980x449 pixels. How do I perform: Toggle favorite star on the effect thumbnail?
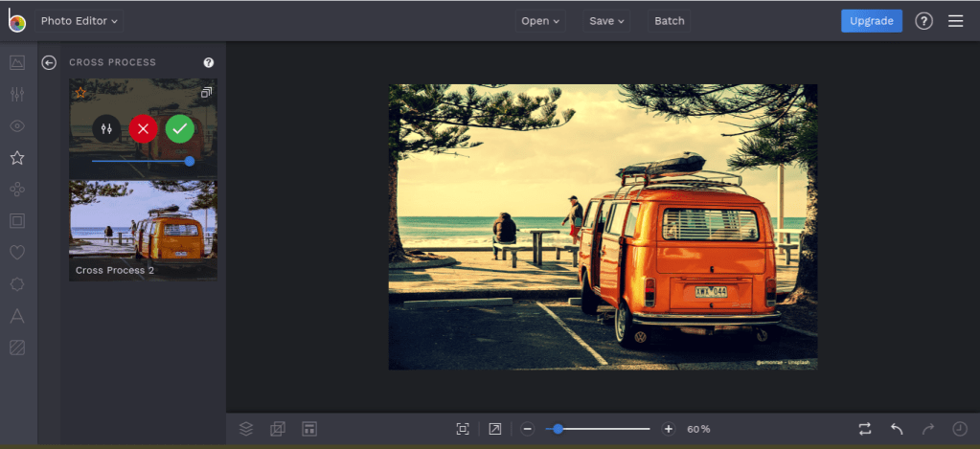[81, 93]
